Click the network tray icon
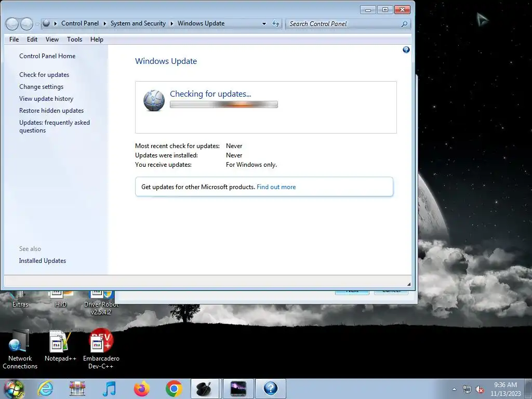 click(467, 390)
